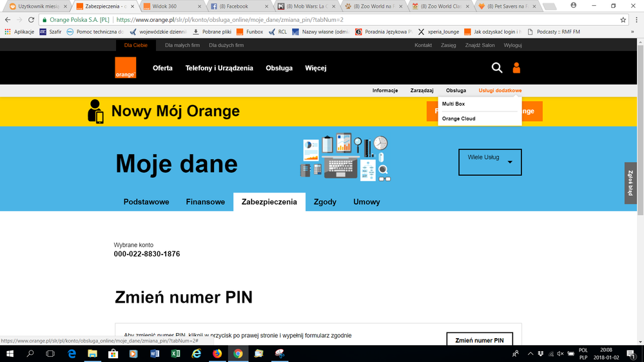644x362 pixels.
Task: Click the volume muted tray icon
Action: click(561, 354)
